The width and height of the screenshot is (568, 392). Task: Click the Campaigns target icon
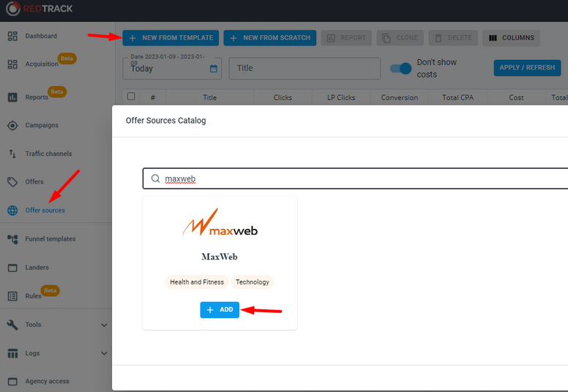coord(12,125)
